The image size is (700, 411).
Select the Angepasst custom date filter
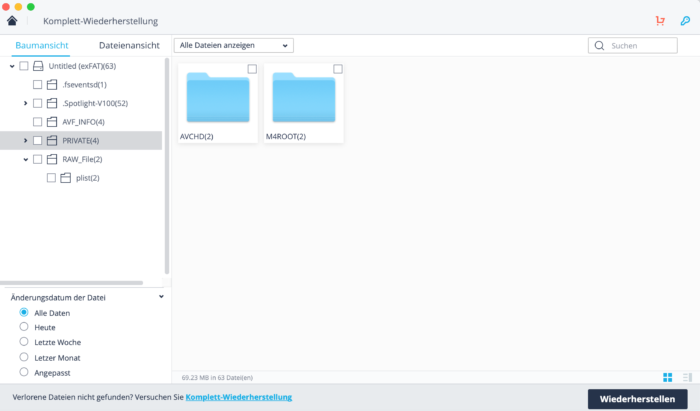pos(24,372)
